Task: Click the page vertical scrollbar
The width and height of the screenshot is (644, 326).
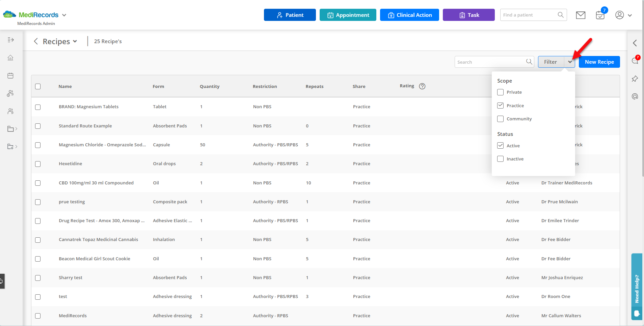Action: 643,88
